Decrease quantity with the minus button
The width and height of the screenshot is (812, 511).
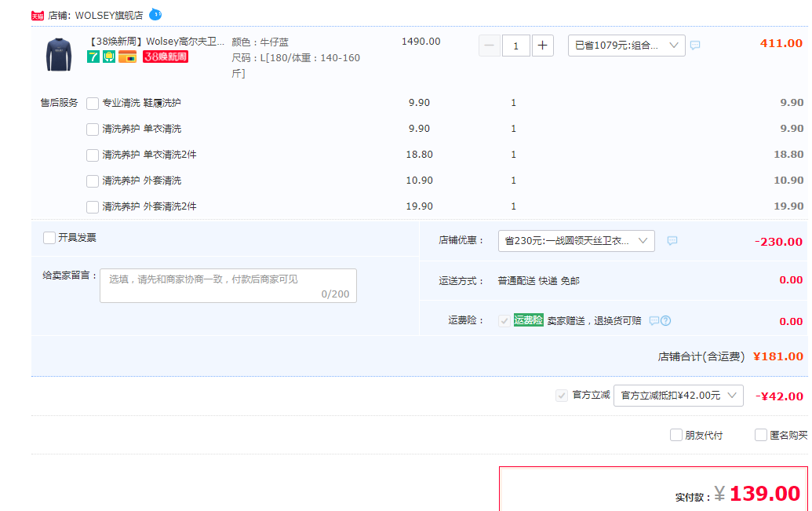(x=490, y=46)
